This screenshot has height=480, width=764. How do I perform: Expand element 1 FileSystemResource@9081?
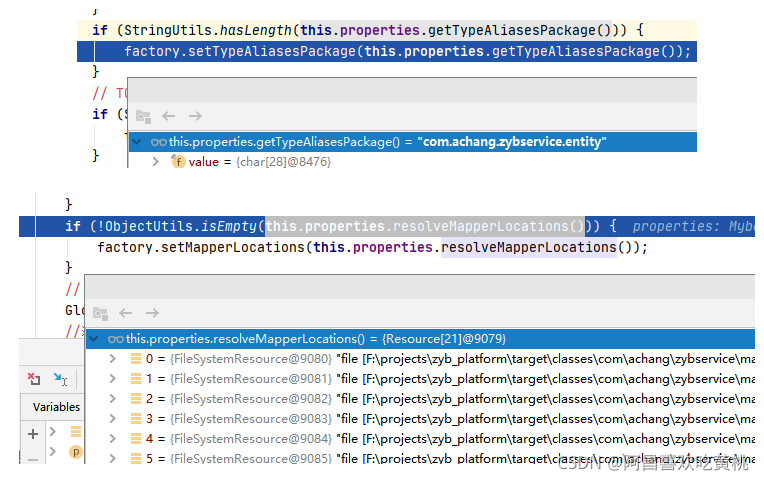pyautogui.click(x=113, y=379)
